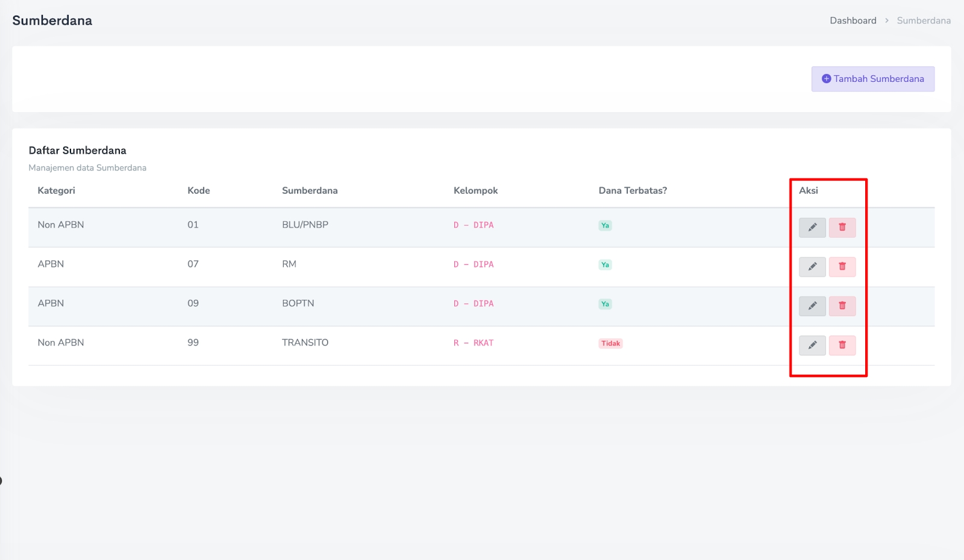964x560 pixels.
Task: Click the Kelompok column header
Action: [475, 191]
